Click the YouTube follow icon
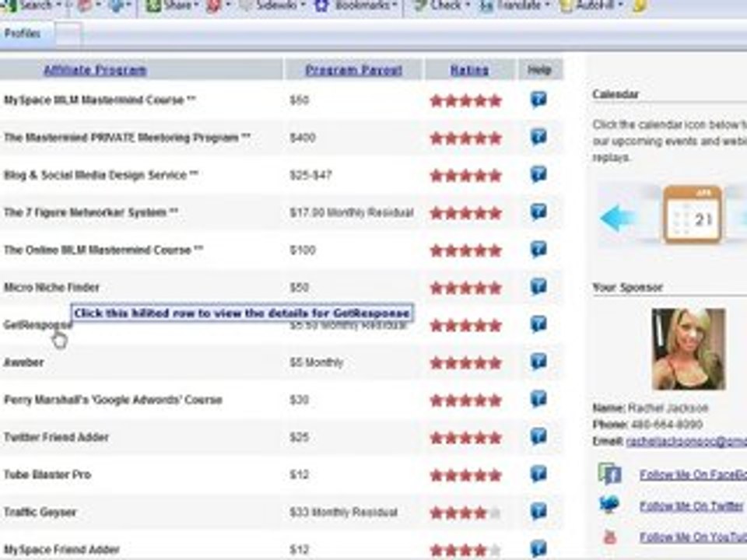The image size is (747, 560). click(610, 537)
